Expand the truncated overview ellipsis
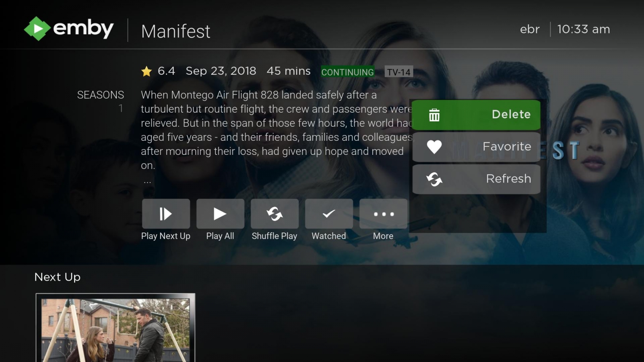The width and height of the screenshot is (644, 362). pos(148,181)
